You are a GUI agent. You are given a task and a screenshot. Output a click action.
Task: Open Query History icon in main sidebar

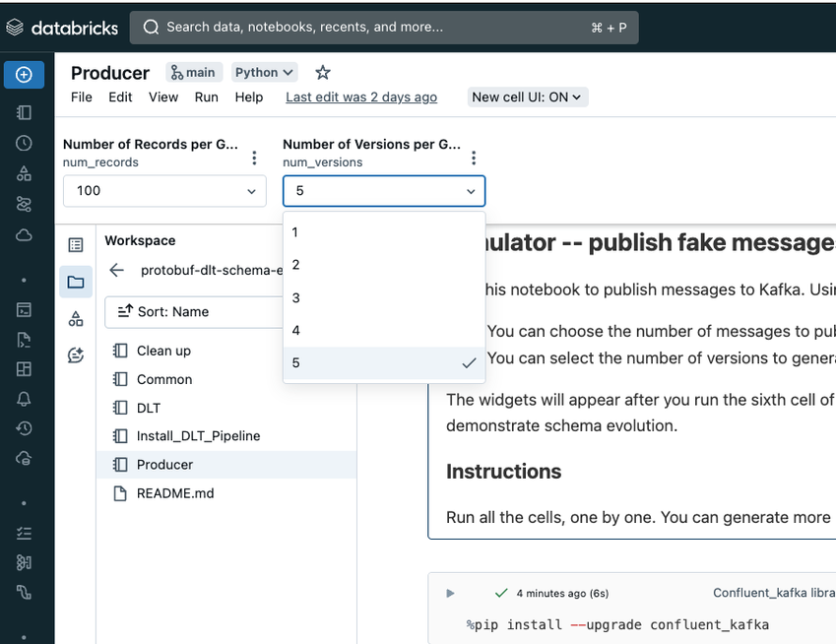tap(24, 428)
